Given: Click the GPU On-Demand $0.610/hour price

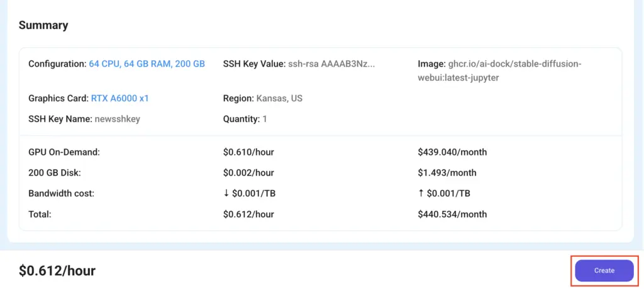Looking at the screenshot, I should coord(248,152).
